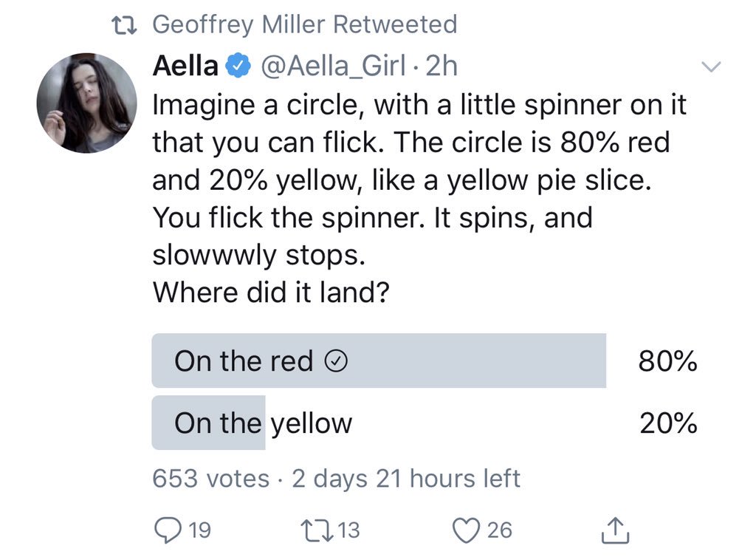Click the 2h timestamp of the tweet
The width and height of the screenshot is (756, 557).
click(442, 66)
